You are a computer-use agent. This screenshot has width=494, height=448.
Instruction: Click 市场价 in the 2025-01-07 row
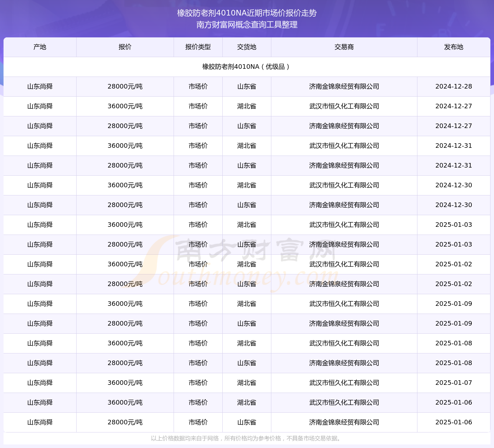198,383
